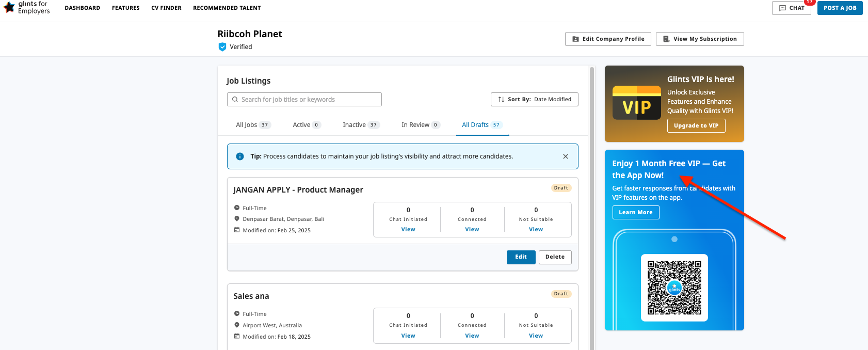Open CV Finder in the top navigation
This screenshot has width=868, height=350.
click(166, 8)
